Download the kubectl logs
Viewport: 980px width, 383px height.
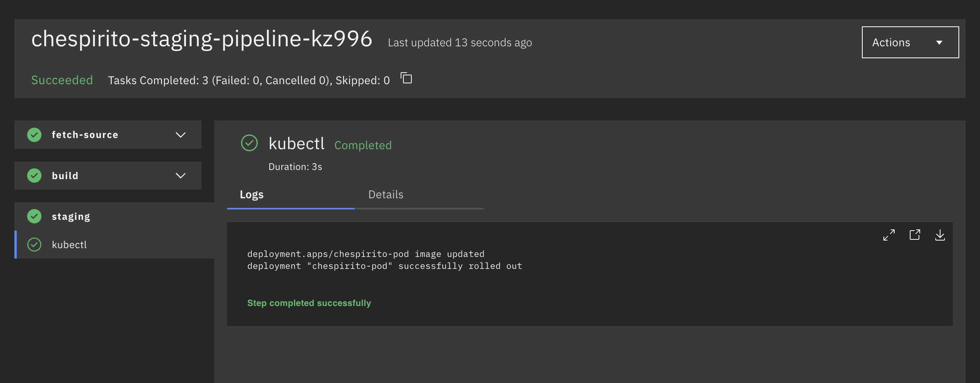940,235
